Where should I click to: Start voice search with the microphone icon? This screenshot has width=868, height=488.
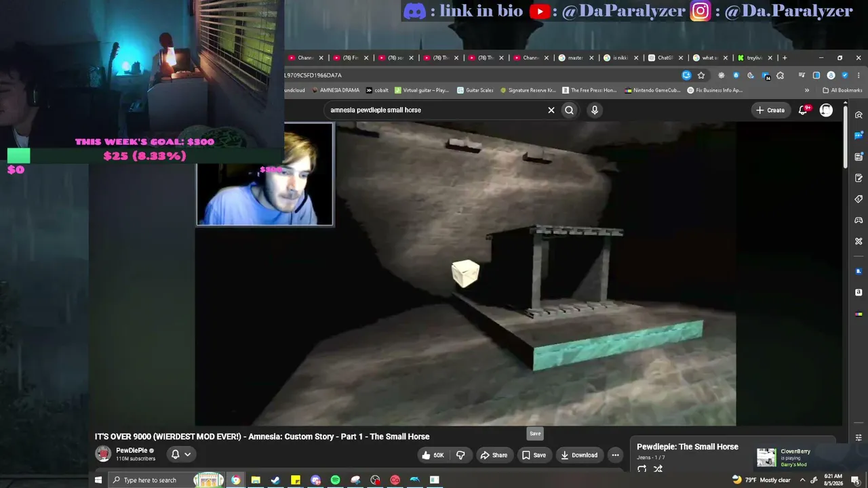coord(595,110)
